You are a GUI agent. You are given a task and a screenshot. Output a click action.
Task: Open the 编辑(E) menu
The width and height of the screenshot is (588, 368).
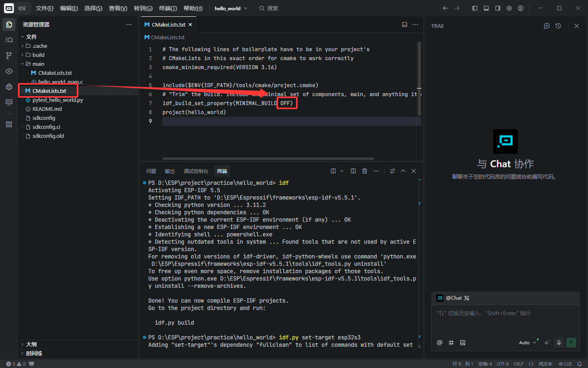[x=69, y=8]
